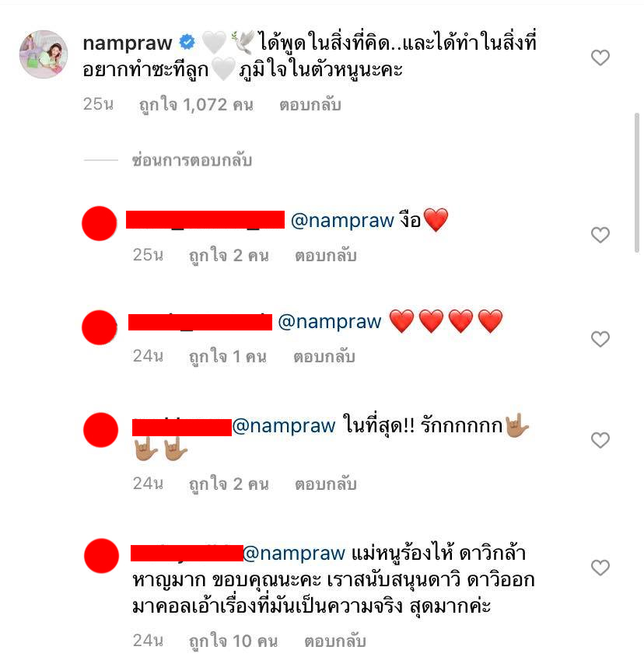644x671 pixels.
Task: Collapse replies via ซ่อนการตอบกลับ
Action: tap(192, 160)
